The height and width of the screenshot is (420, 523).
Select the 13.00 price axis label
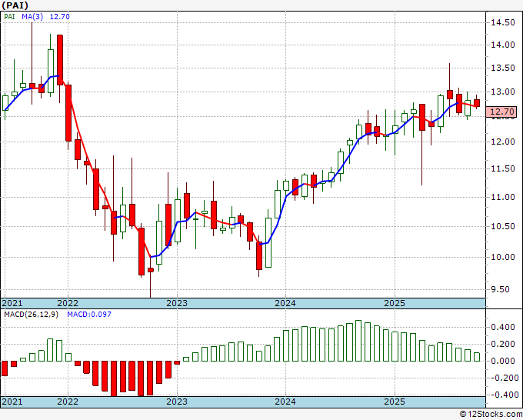point(503,92)
